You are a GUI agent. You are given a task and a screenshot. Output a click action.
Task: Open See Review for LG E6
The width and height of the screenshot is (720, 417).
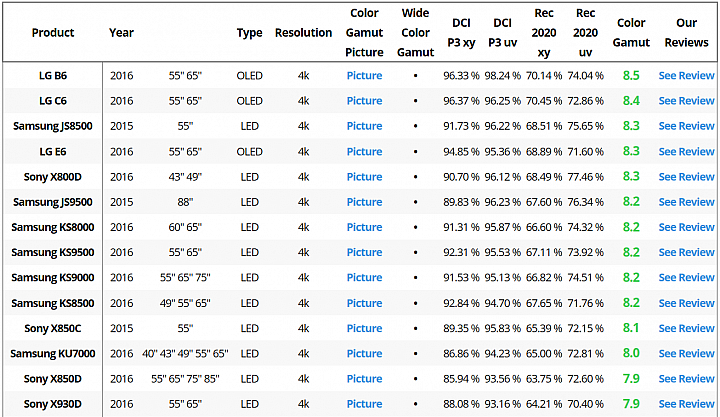(686, 152)
